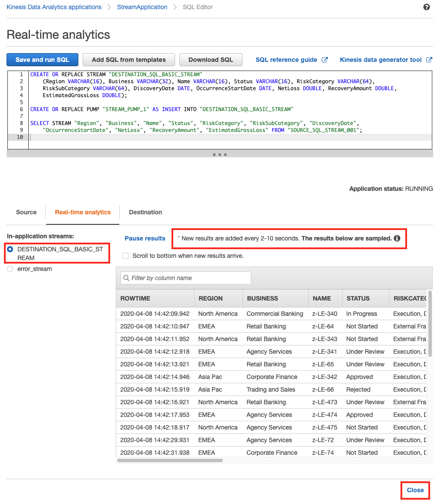Go to StreamApplication via breadcrumb
The width and height of the screenshot is (441, 504).
click(142, 7)
